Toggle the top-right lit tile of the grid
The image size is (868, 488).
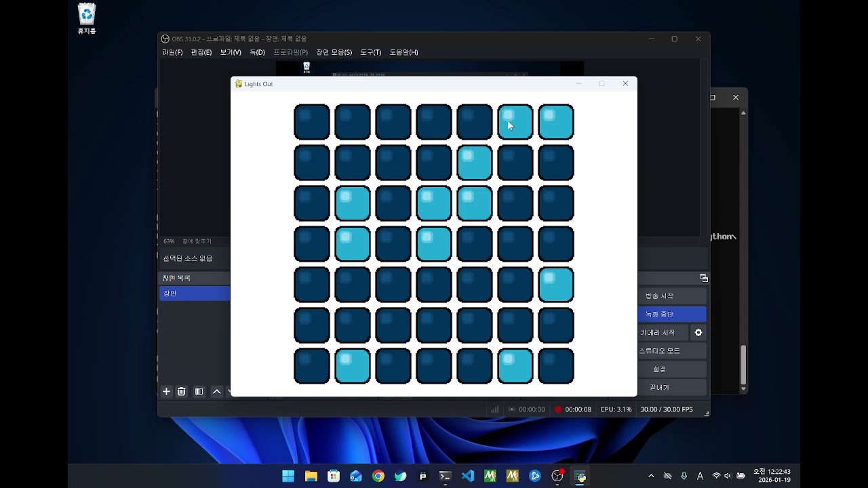[x=556, y=122]
